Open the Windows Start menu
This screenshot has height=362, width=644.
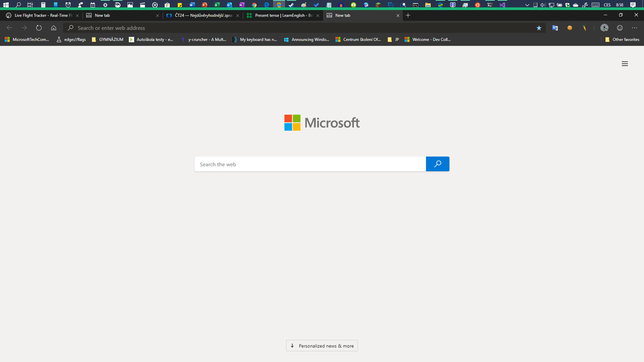coord(6,5)
